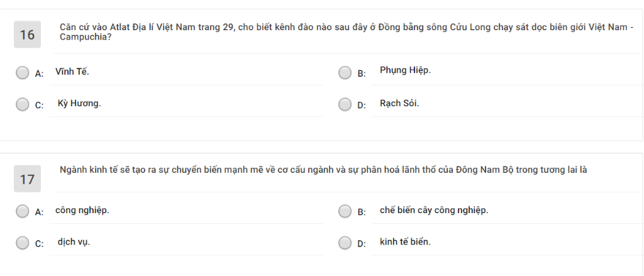This screenshot has width=644, height=276.
Task: Choose the answer text 'Kỳ Hương.'
Action: [x=79, y=104]
